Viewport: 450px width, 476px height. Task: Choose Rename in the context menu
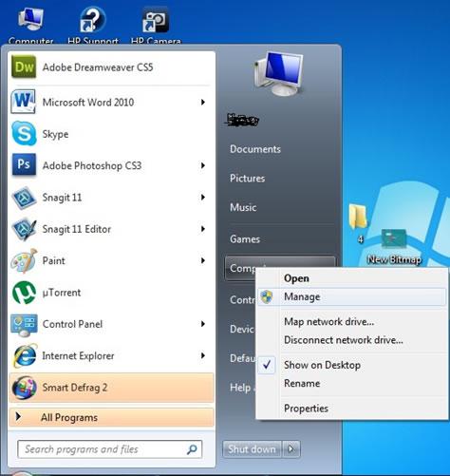[x=351, y=384]
